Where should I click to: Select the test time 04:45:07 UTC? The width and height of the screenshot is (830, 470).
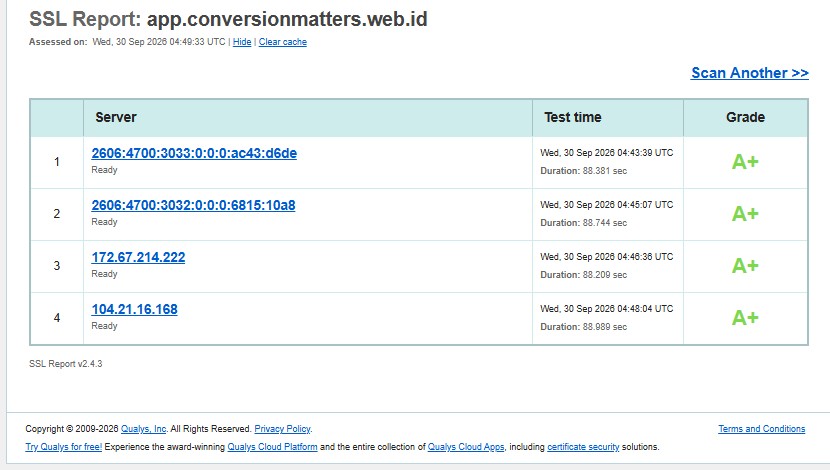607,204
